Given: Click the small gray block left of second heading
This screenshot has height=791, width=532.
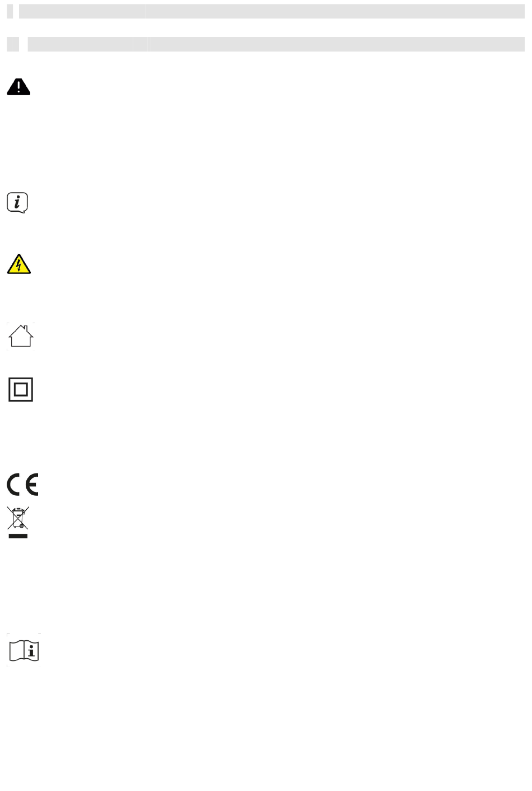Looking at the screenshot, I should (13, 44).
